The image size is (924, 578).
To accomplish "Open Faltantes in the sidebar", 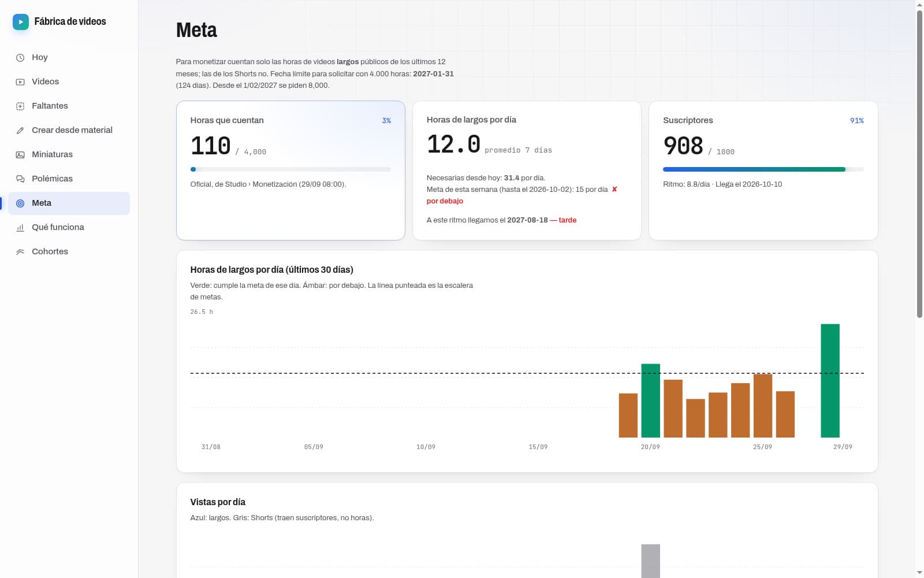I will coord(69,106).
